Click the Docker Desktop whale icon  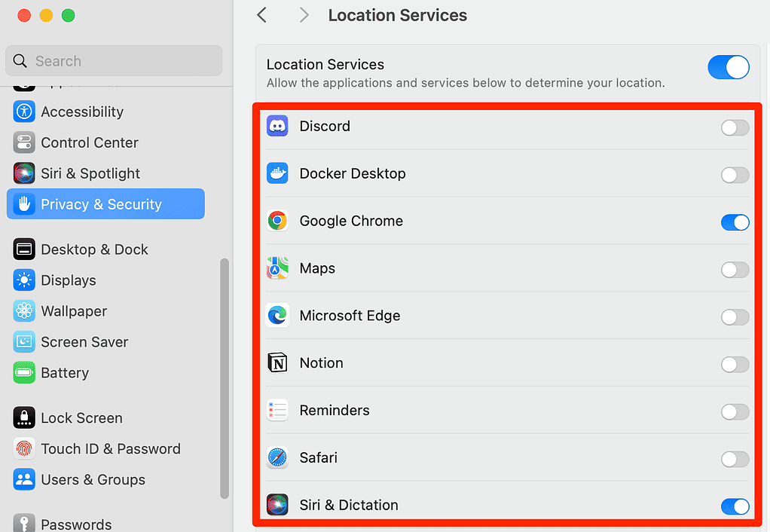pos(277,173)
